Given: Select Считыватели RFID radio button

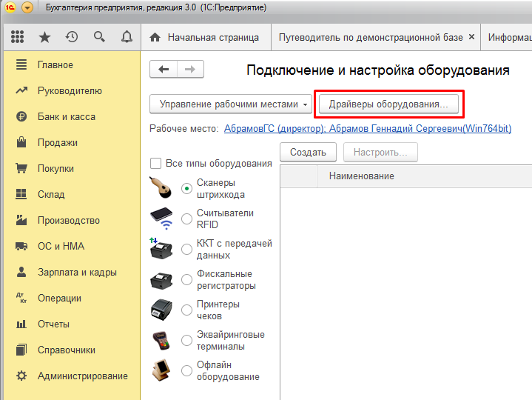Looking at the screenshot, I should pyautogui.click(x=186, y=219).
